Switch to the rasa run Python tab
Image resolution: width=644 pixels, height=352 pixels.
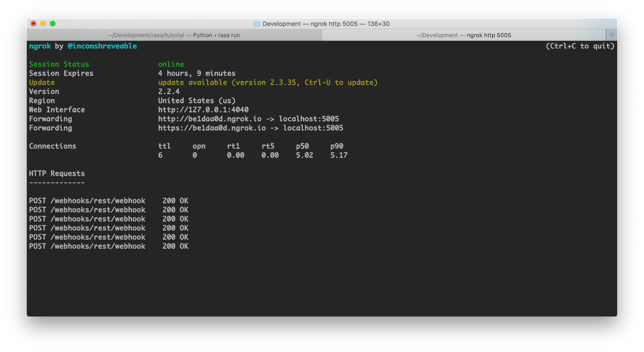coord(174,35)
